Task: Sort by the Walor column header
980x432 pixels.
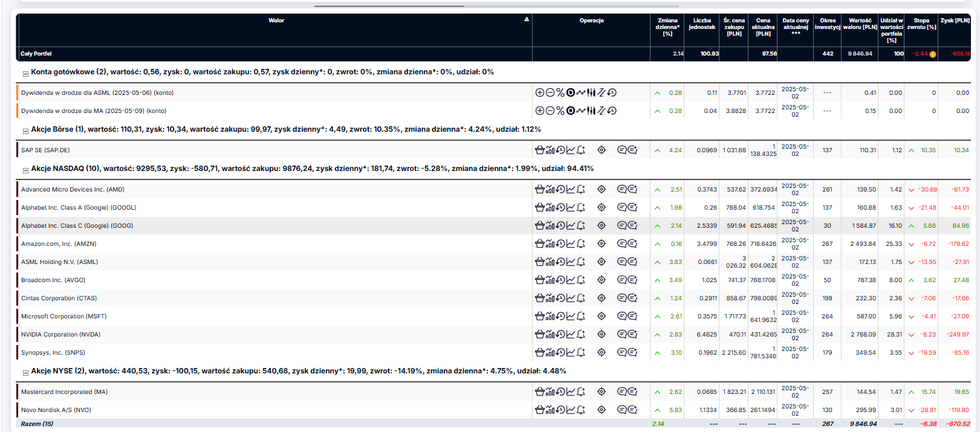Action: pyautogui.click(x=276, y=21)
